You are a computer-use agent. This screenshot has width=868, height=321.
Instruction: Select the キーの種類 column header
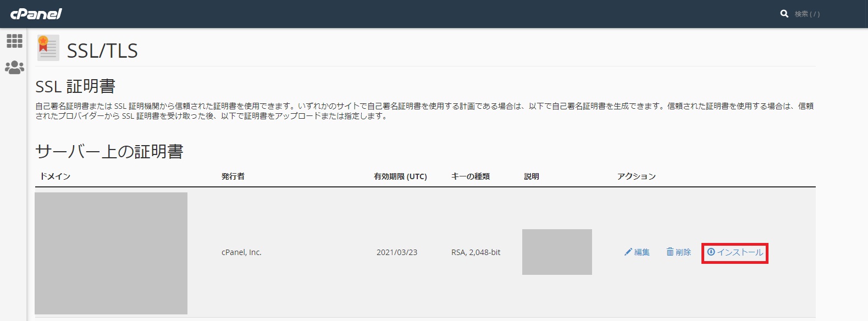pyautogui.click(x=471, y=176)
